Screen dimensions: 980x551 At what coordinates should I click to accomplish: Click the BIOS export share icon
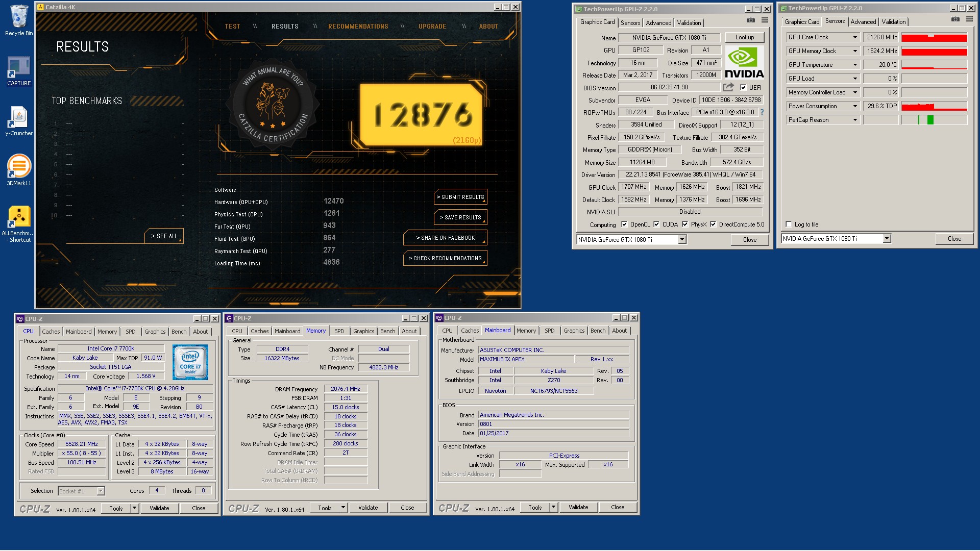click(728, 87)
